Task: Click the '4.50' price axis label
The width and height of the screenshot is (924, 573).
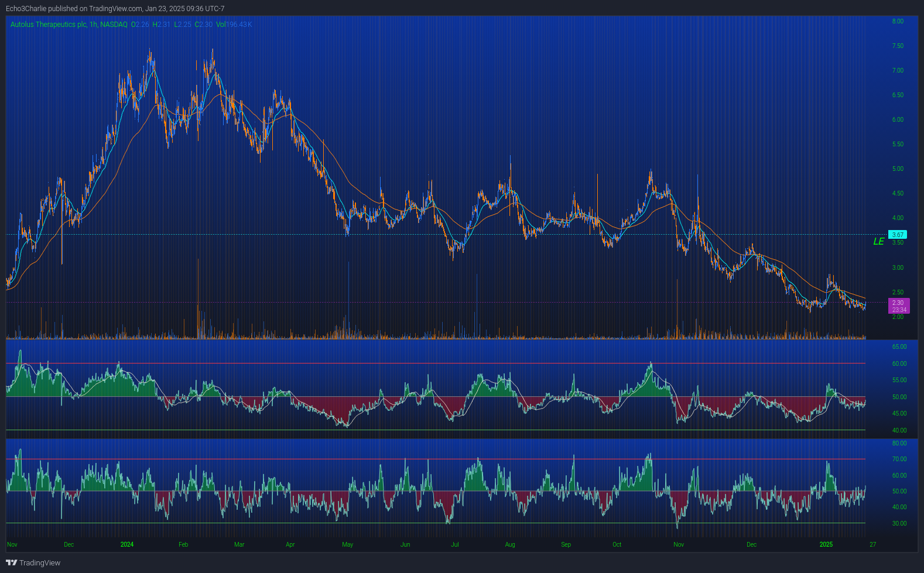Action: pyautogui.click(x=898, y=193)
